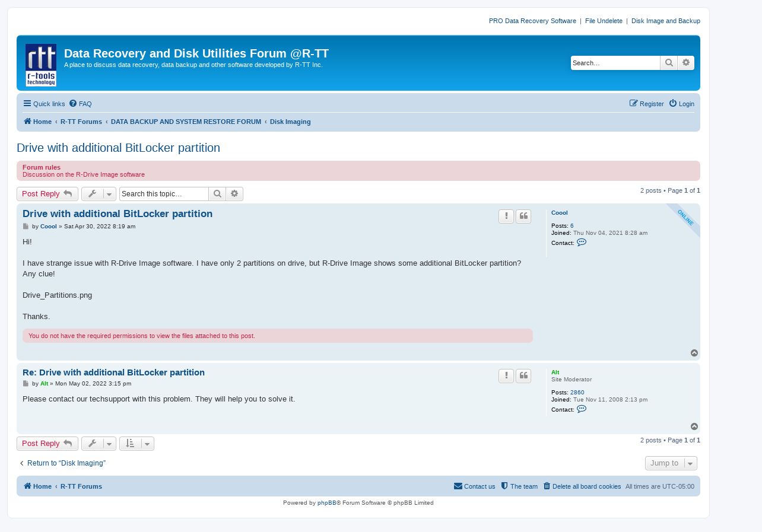Quote Alt's reply using quote icon
Screen dimensions: 762x532
(x=523, y=376)
